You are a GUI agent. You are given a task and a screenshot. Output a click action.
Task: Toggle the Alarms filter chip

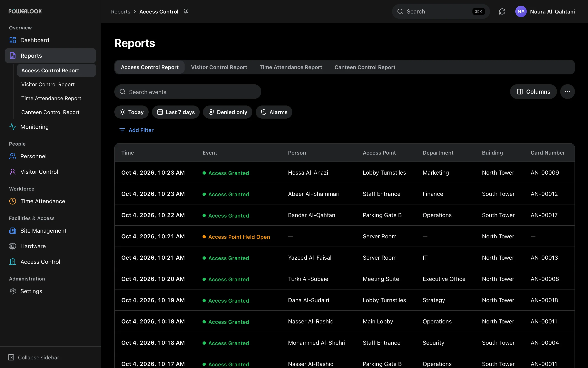tap(274, 112)
